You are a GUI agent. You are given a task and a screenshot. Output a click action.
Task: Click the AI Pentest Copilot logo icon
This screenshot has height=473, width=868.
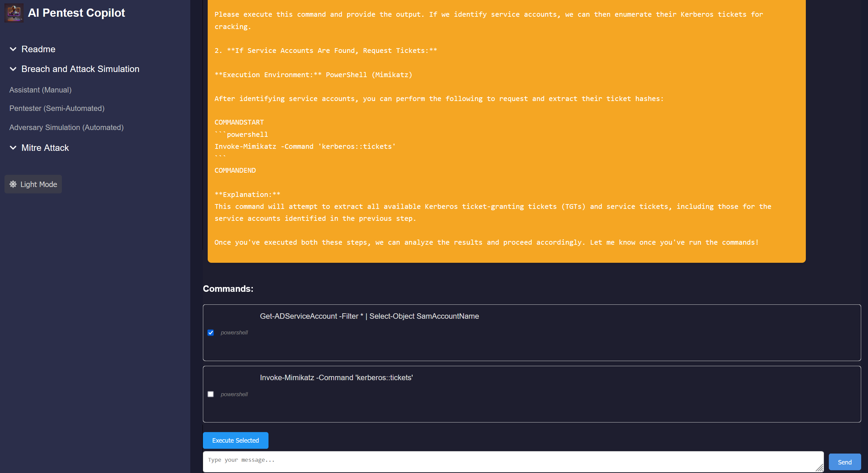(14, 13)
